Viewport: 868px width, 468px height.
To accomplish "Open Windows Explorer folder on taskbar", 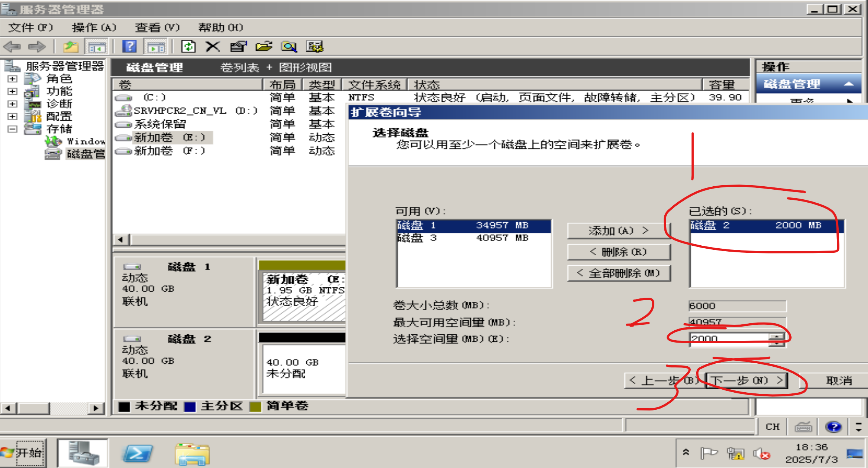I will coord(192,454).
